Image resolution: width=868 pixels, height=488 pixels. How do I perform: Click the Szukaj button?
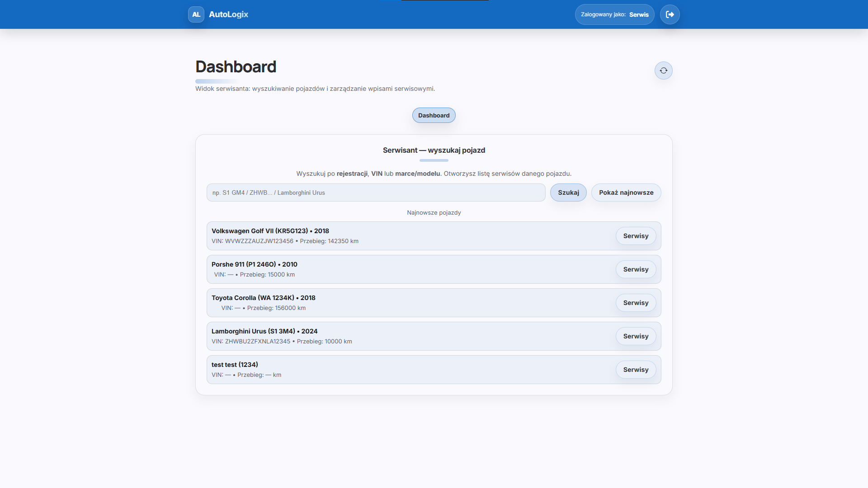568,192
